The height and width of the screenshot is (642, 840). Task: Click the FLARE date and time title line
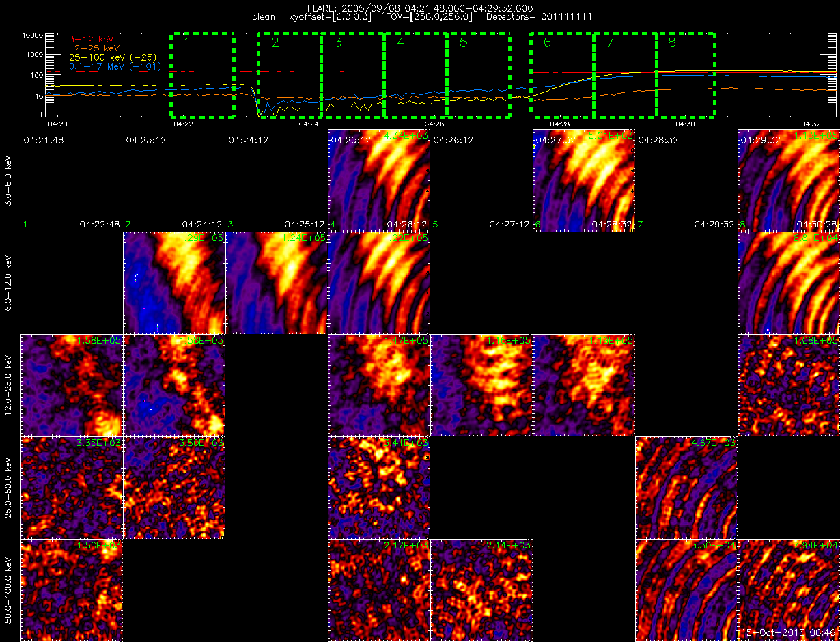point(420,8)
